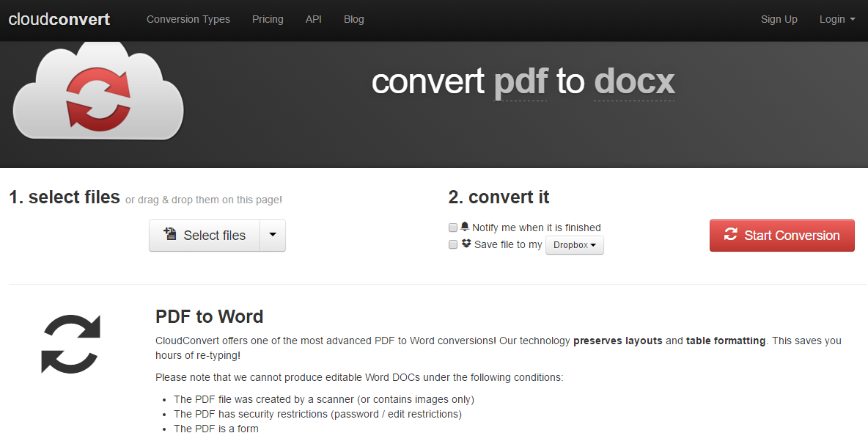Change the target format docx

634,82
